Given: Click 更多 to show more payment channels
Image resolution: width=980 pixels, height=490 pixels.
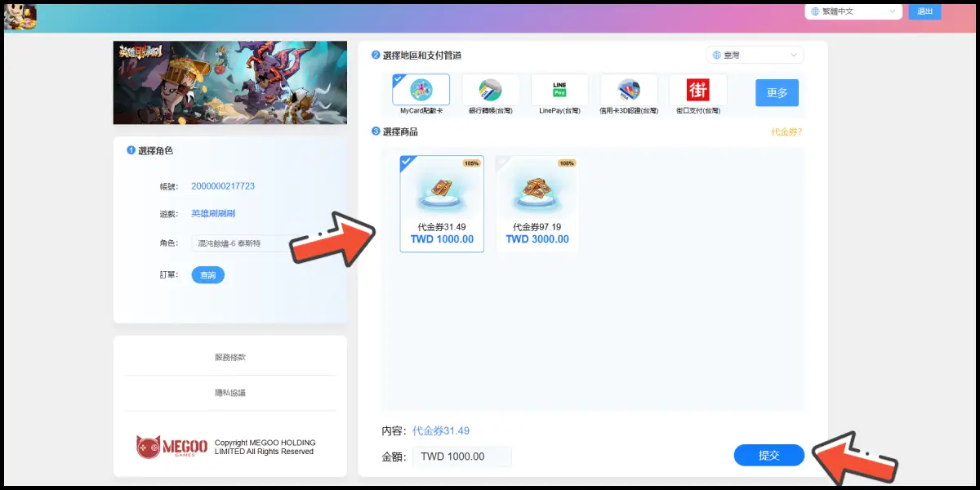Looking at the screenshot, I should [777, 93].
